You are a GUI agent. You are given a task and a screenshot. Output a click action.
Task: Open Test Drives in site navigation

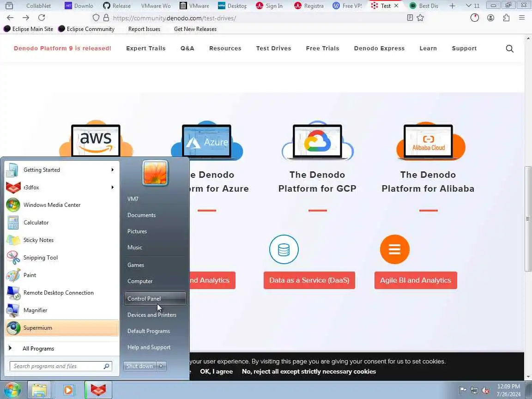click(273, 48)
